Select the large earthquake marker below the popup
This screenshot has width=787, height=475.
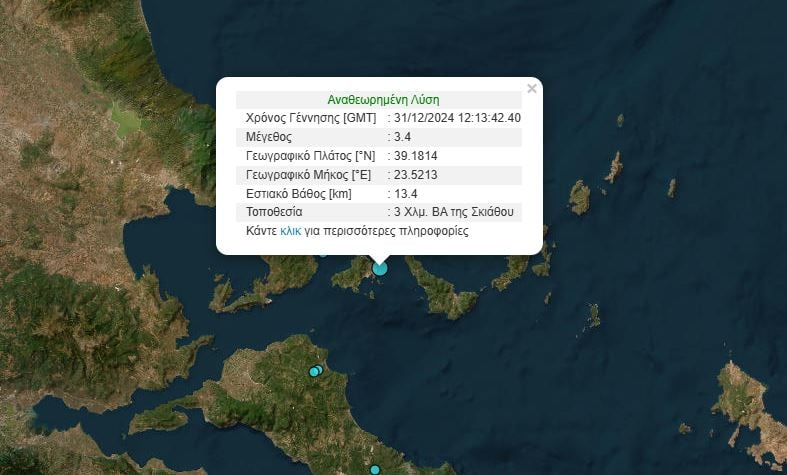coord(379,268)
